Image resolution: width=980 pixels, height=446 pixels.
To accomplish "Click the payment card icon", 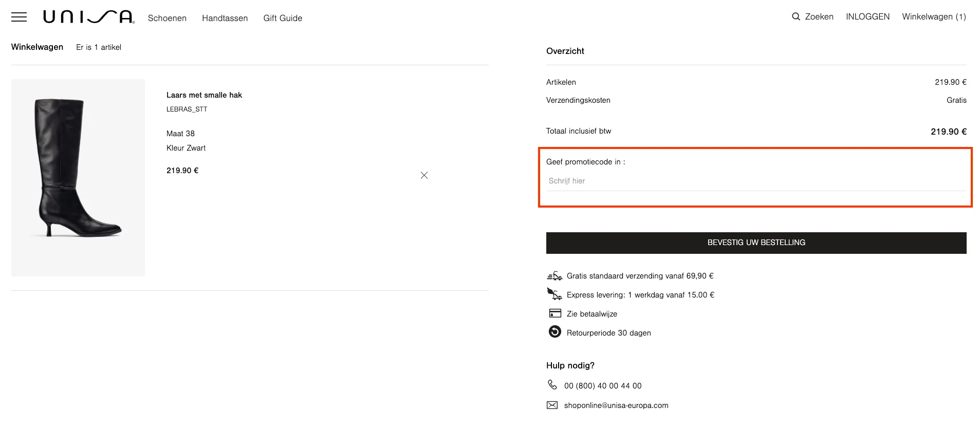I will 554,313.
